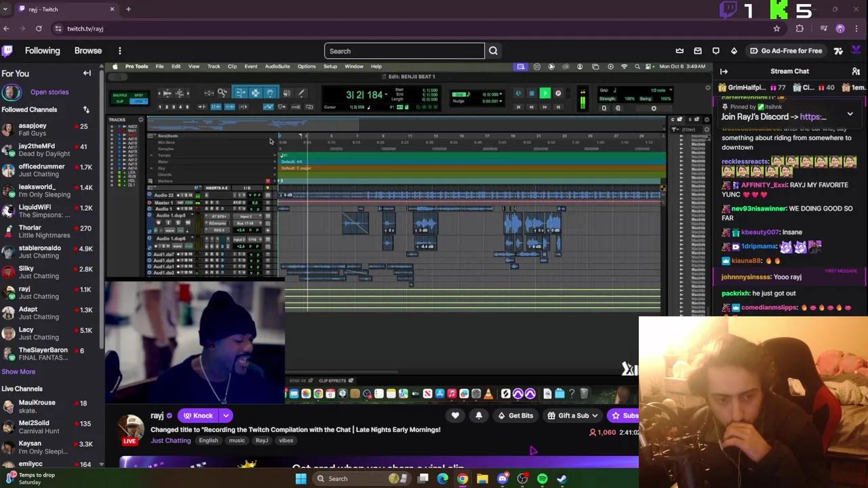Open officedrummer channel in sidebar
868x488 pixels.
[50, 170]
